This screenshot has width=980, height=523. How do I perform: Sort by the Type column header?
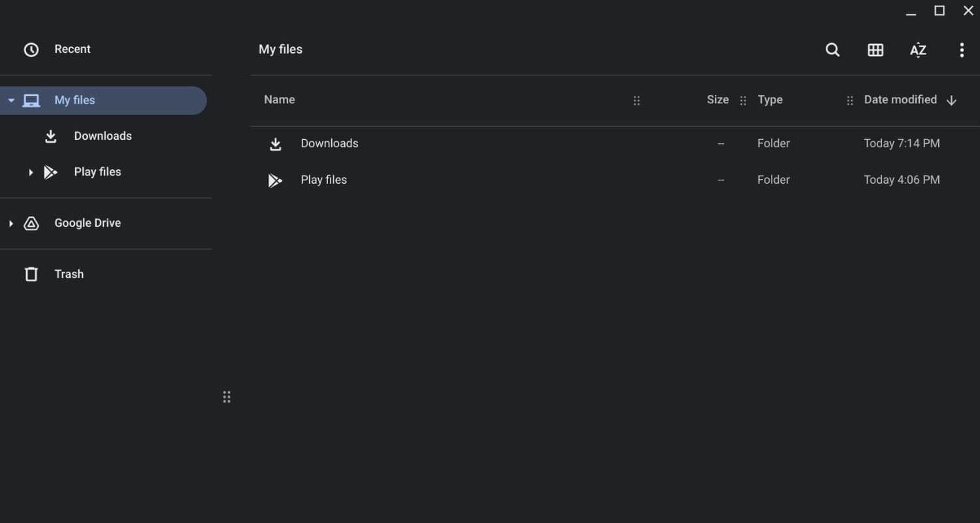click(x=770, y=100)
